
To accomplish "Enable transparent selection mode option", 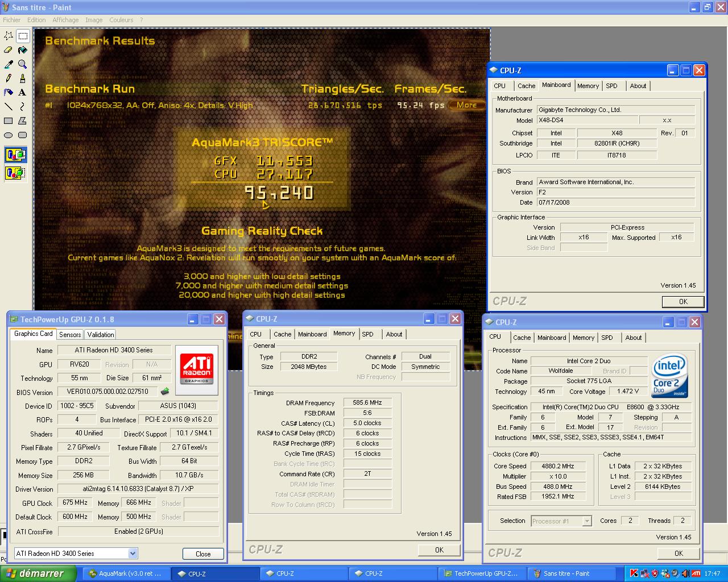I will tap(15, 172).
